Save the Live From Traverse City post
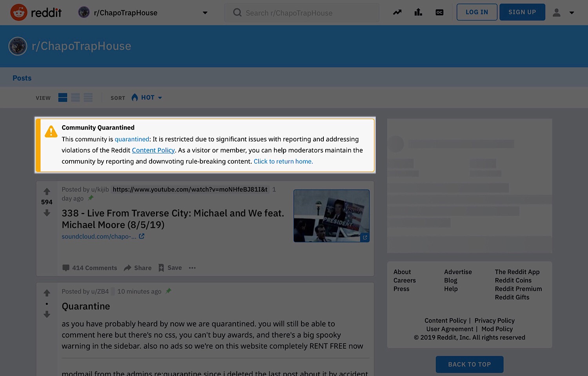 coord(170,268)
